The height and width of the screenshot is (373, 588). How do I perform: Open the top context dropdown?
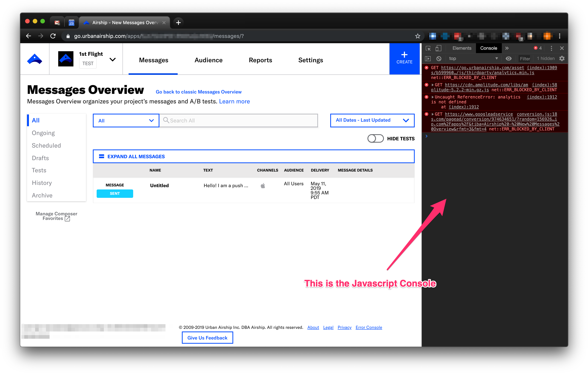(473, 58)
